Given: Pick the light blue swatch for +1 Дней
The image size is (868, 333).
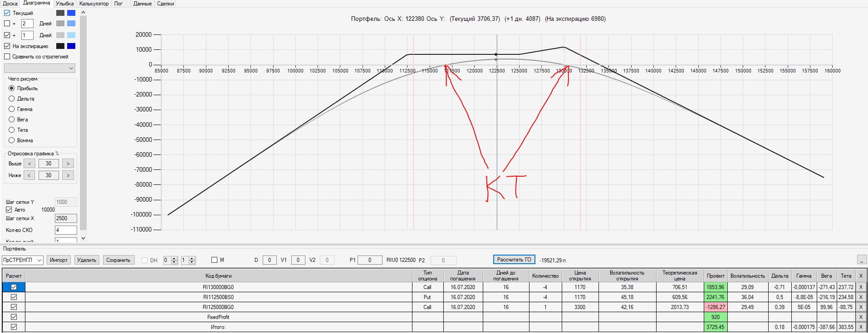Looking at the screenshot, I should click(71, 35).
